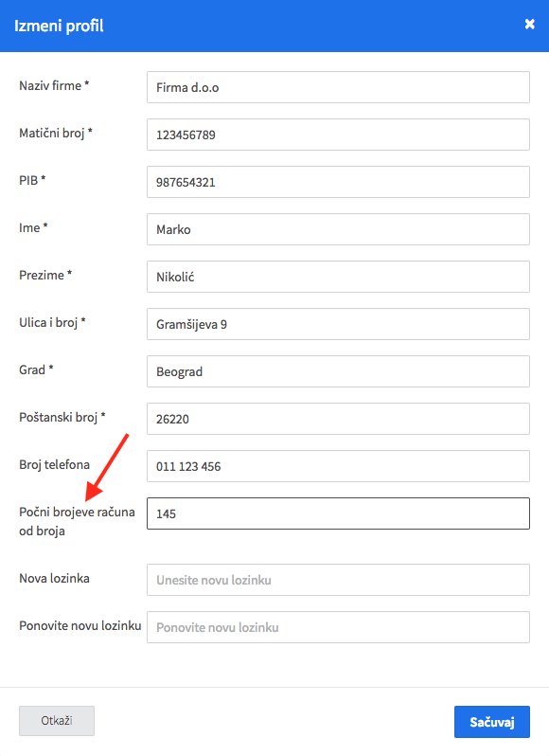Screen dimensions: 549x756
Task: Focus the Naziv firme input field
Action: (338, 87)
